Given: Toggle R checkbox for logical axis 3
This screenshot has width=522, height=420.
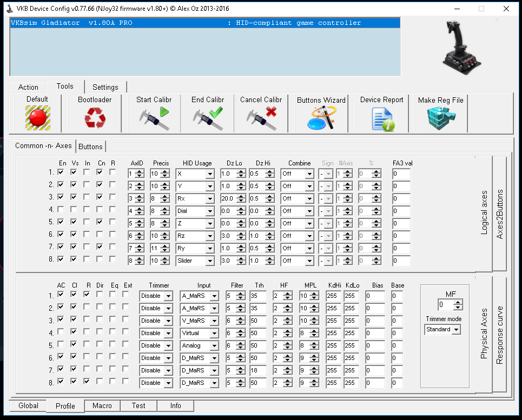Looking at the screenshot, I should (113, 197).
